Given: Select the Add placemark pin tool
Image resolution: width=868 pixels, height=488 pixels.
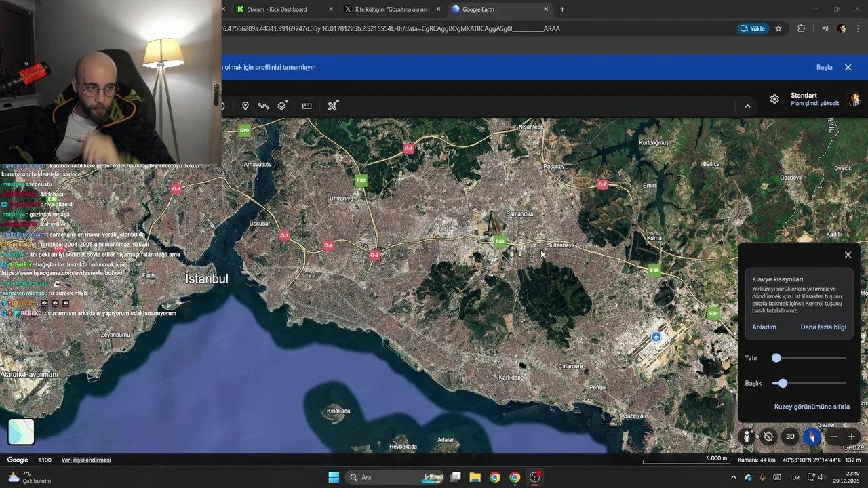Looking at the screenshot, I should (x=245, y=106).
